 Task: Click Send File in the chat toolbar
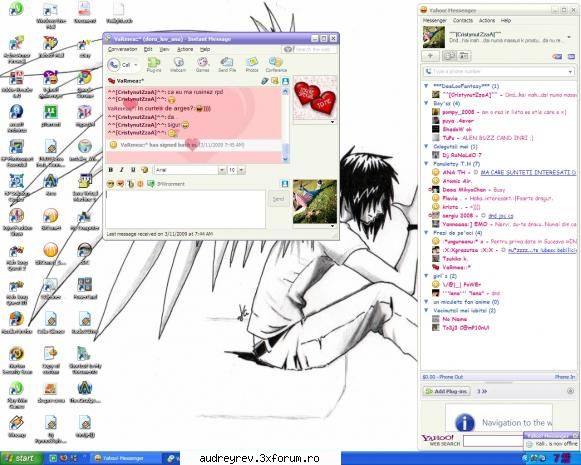tap(227, 65)
